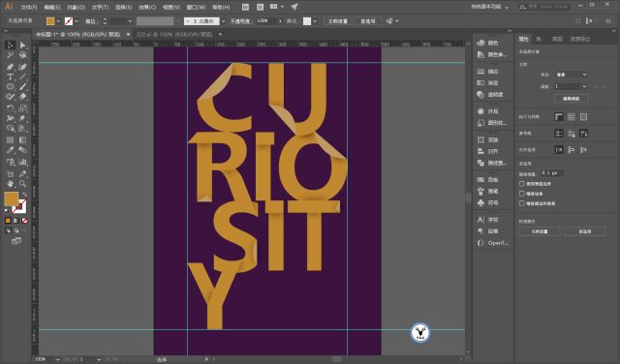Click the Preferences button in Quick Actions
620x364 pixels.
(585, 231)
